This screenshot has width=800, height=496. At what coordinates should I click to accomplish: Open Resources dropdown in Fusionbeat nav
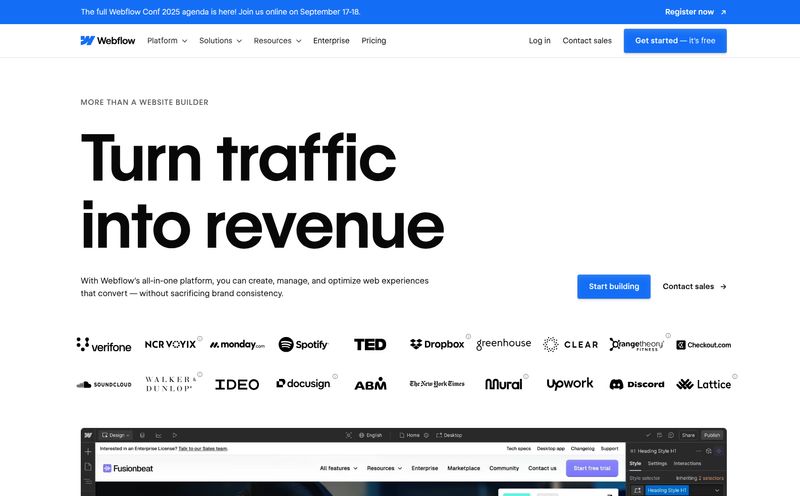tap(384, 468)
